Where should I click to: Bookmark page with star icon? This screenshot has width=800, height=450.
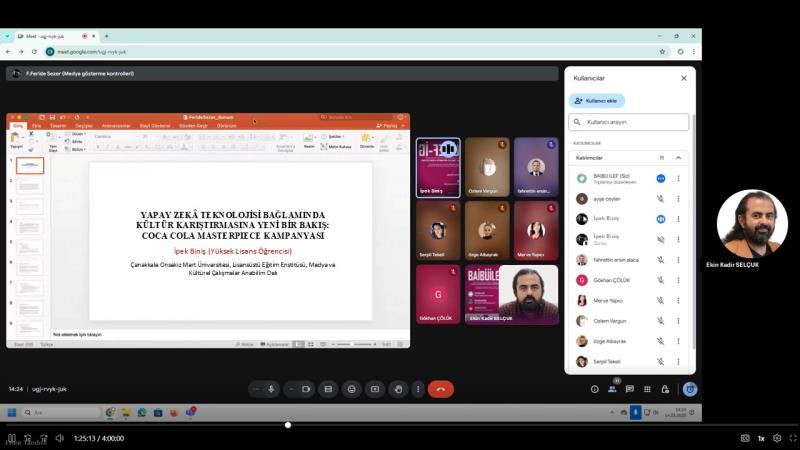(662, 52)
